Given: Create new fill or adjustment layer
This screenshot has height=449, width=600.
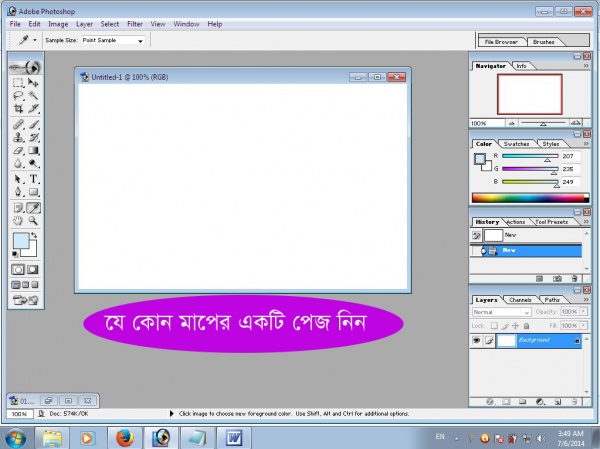Looking at the screenshot, I should pyautogui.click(x=540, y=402).
